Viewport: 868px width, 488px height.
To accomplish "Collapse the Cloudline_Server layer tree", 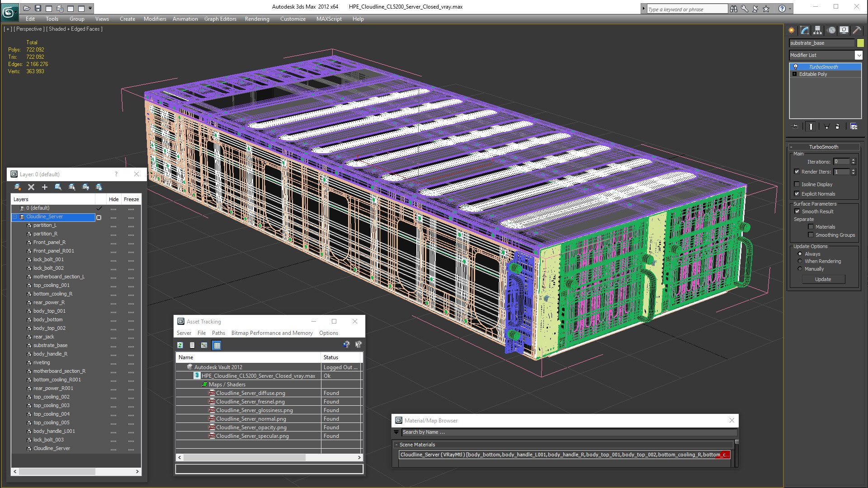I will coord(15,217).
